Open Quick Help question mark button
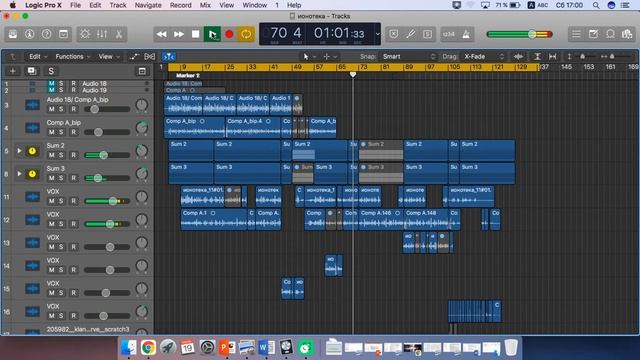640x360 pixels. point(47,34)
